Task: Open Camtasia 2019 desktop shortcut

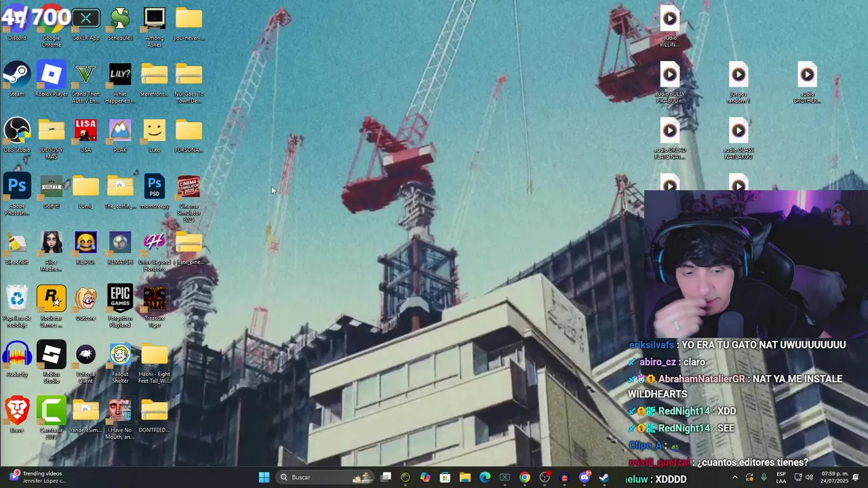Action: coord(52,418)
